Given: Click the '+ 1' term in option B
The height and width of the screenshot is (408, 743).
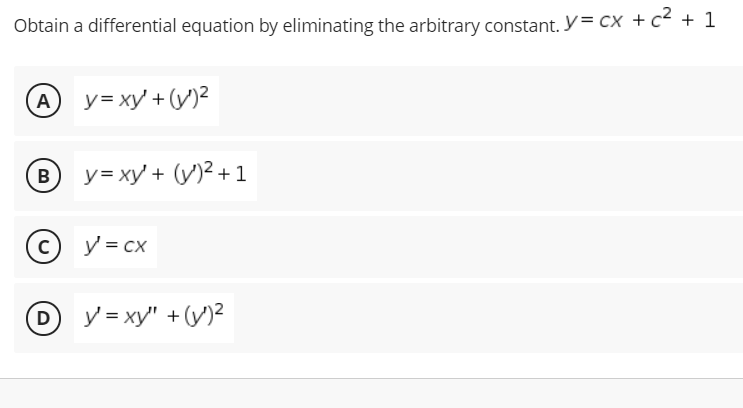Looking at the screenshot, I should click(x=233, y=174).
